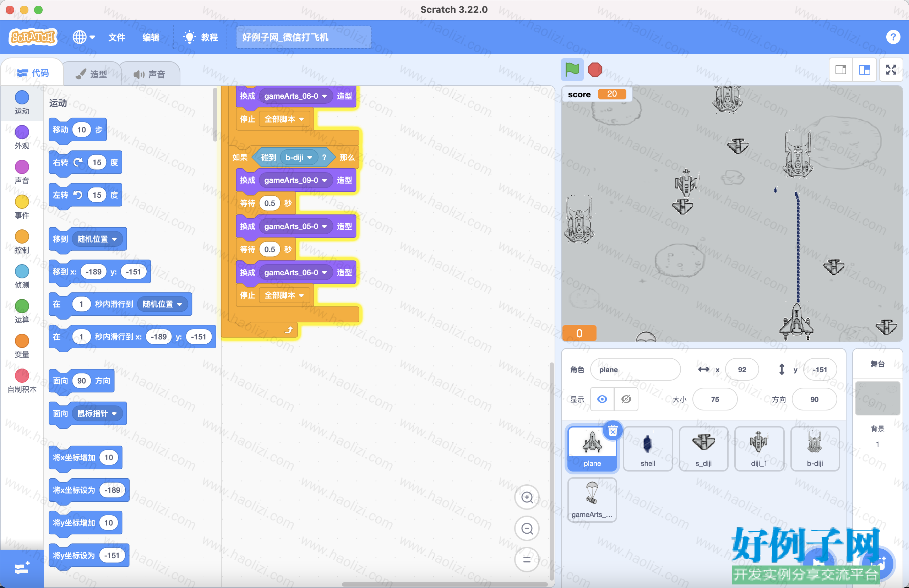Image resolution: width=909 pixels, height=588 pixels.
Task: Select the 运动 motion category
Action: point(22,103)
